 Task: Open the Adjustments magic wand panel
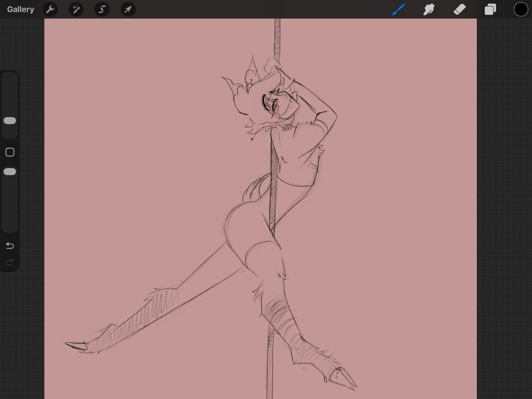[76, 9]
